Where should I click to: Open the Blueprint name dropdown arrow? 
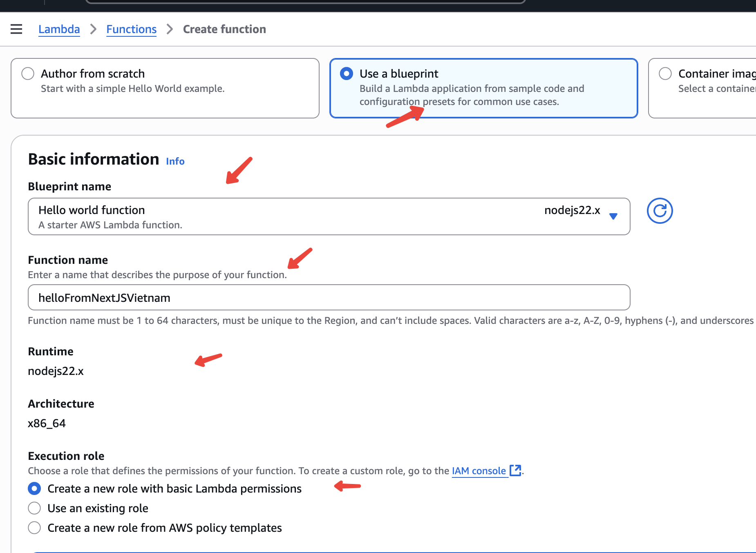pyautogui.click(x=613, y=216)
